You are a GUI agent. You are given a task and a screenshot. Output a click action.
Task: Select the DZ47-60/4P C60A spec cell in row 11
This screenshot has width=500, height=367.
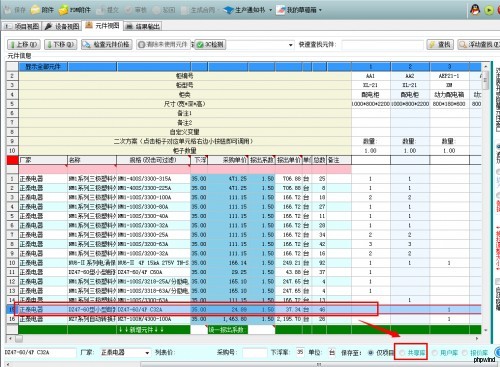(x=154, y=272)
